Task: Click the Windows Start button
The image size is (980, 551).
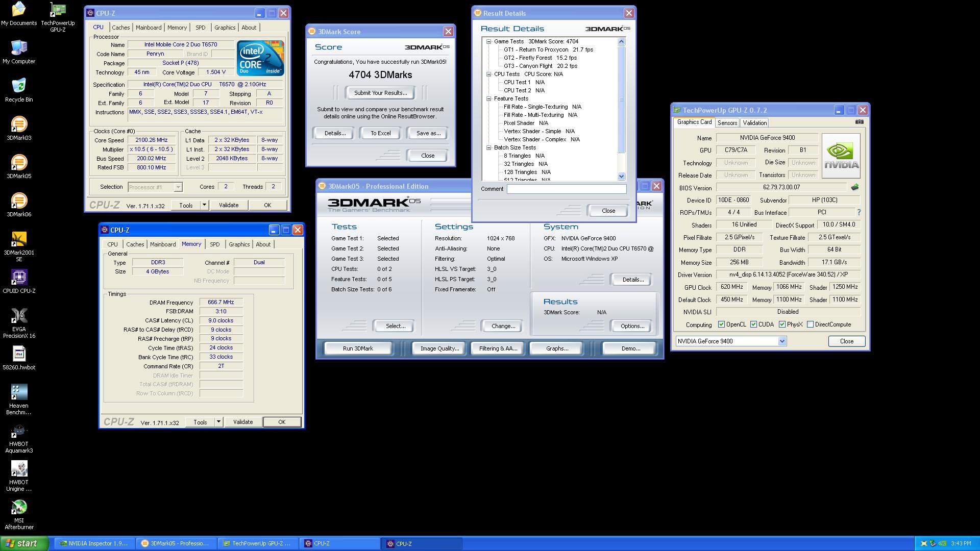Action: click(x=24, y=543)
